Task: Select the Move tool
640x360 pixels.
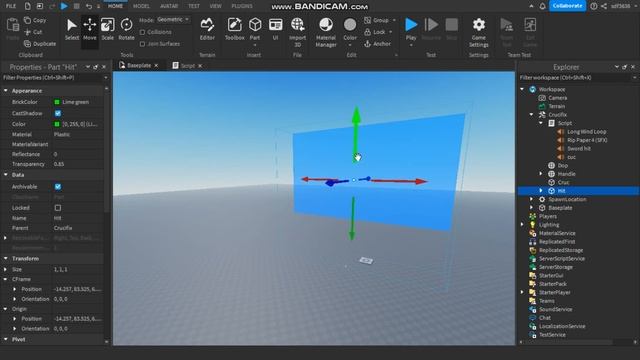Action: tap(89, 29)
